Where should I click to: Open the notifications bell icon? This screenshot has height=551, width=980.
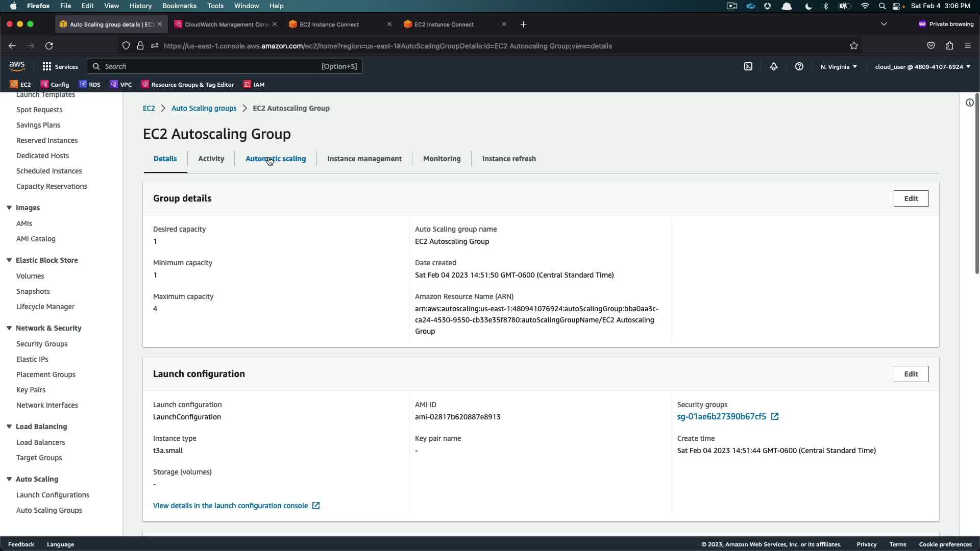pyautogui.click(x=774, y=66)
